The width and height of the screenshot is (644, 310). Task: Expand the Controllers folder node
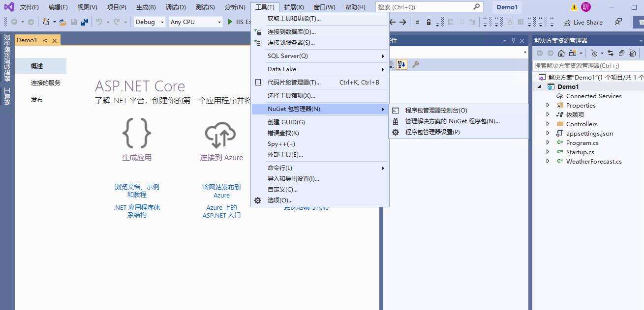point(548,124)
